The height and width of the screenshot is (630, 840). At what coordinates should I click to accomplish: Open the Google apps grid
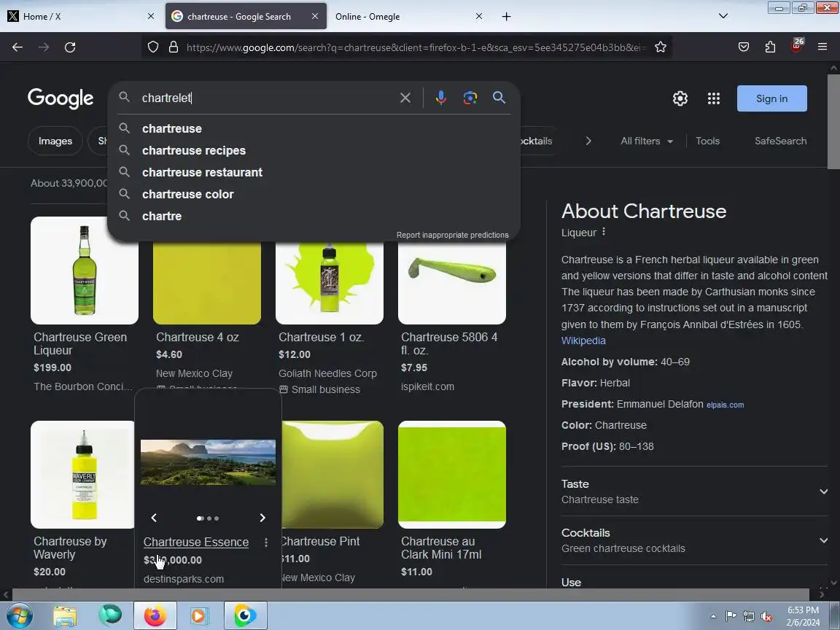click(x=714, y=98)
